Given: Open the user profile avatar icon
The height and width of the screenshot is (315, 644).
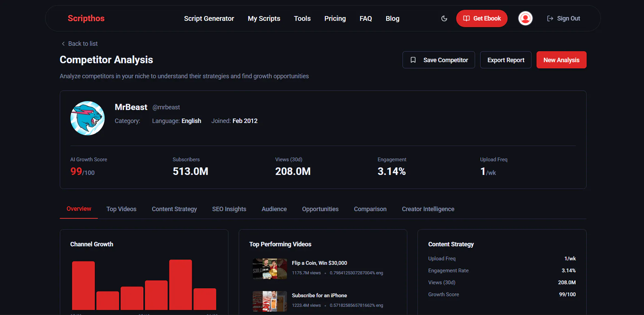Looking at the screenshot, I should [x=525, y=18].
